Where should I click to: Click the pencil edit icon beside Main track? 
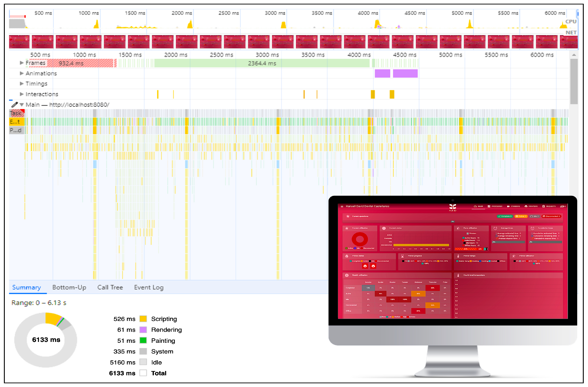coord(15,105)
